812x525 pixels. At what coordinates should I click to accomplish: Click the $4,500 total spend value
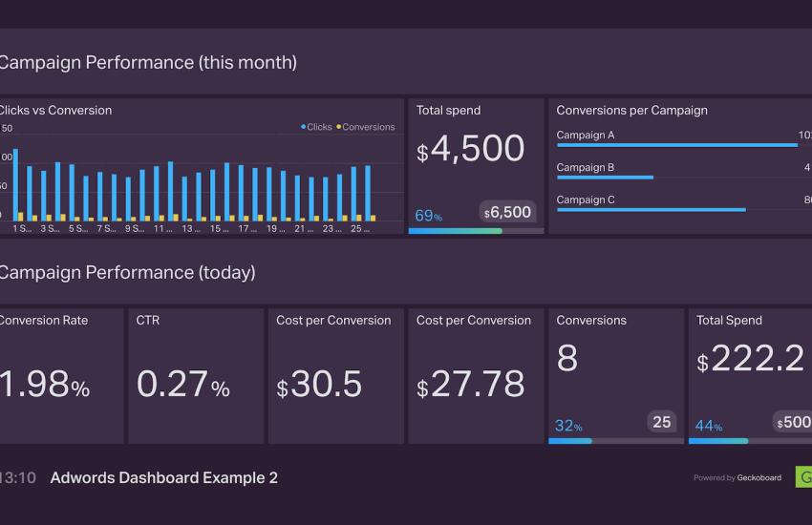(x=470, y=149)
